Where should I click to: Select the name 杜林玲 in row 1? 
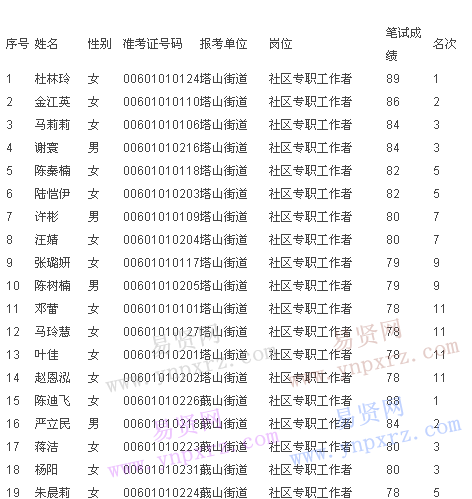click(52, 79)
